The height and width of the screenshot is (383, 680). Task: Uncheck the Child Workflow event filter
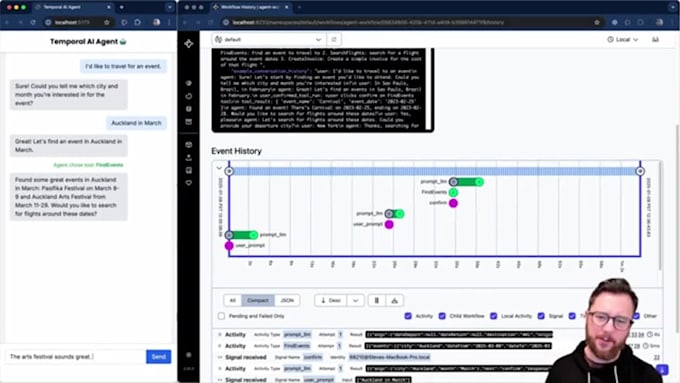tap(442, 316)
